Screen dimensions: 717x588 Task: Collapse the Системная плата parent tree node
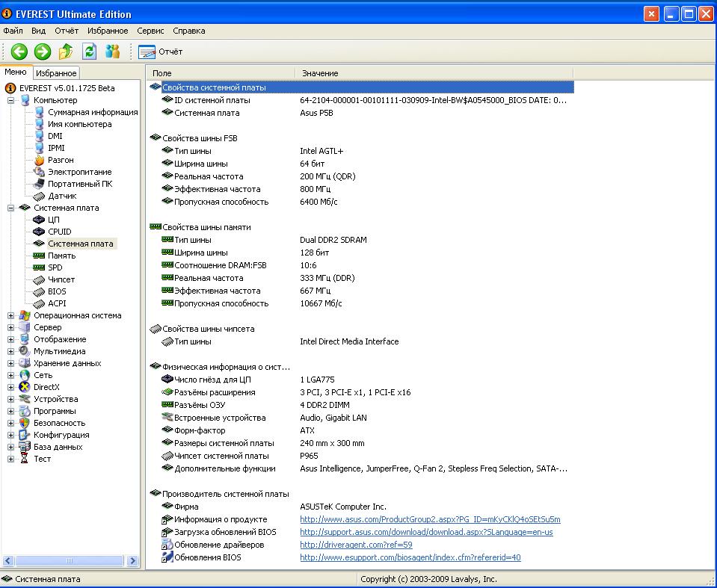click(10, 208)
